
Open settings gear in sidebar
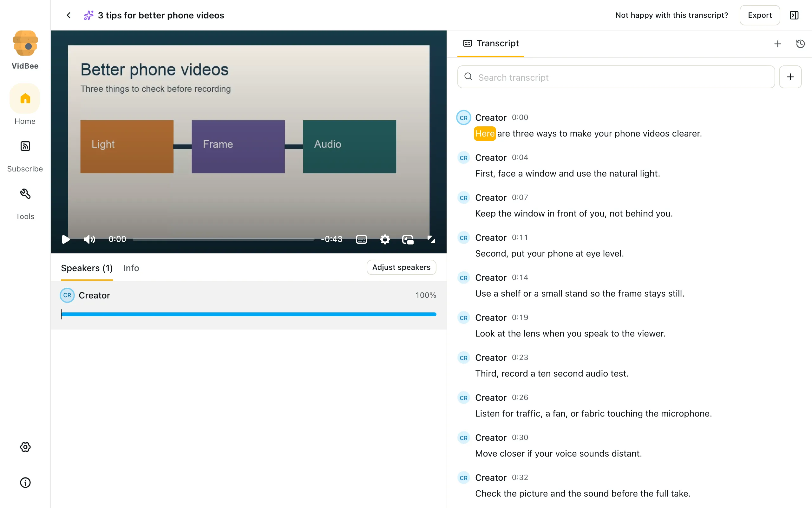coord(25,447)
